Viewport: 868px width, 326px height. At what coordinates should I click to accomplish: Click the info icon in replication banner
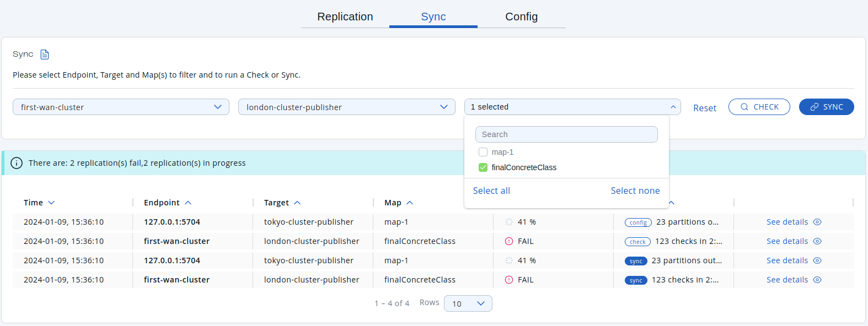click(17, 163)
